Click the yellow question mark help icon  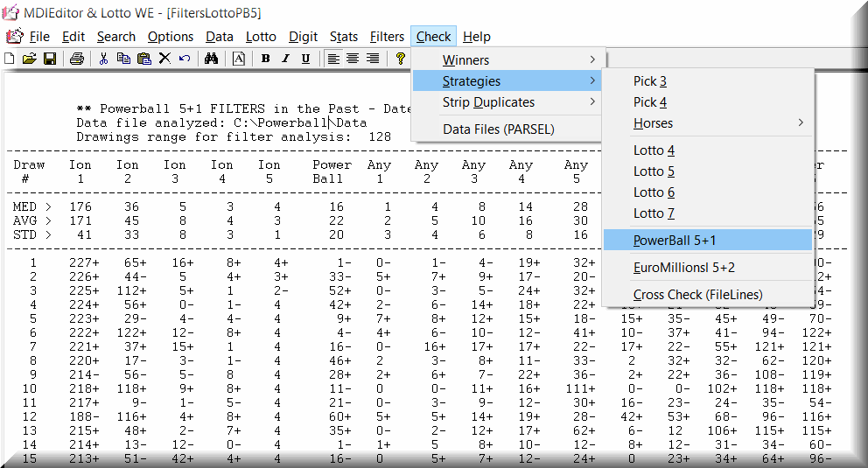400,58
